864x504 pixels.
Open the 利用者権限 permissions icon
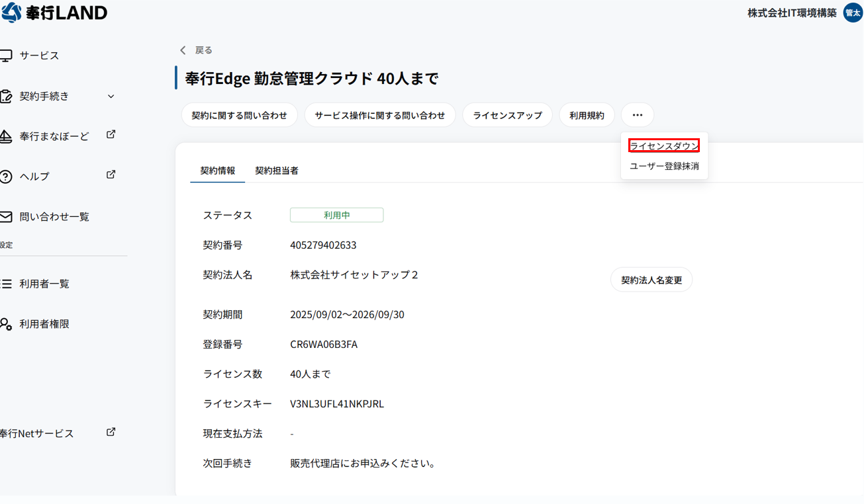click(6, 324)
